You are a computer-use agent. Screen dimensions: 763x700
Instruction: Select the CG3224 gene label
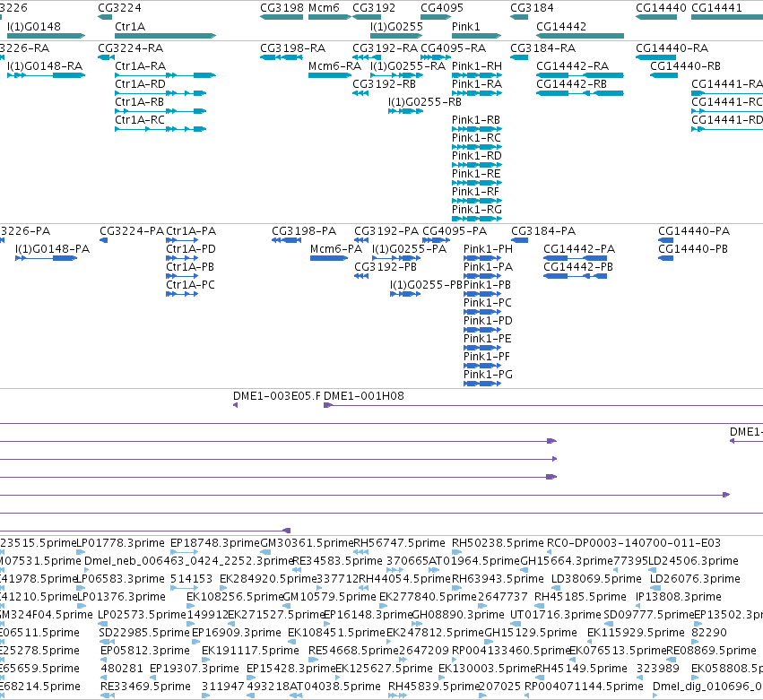click(x=120, y=8)
